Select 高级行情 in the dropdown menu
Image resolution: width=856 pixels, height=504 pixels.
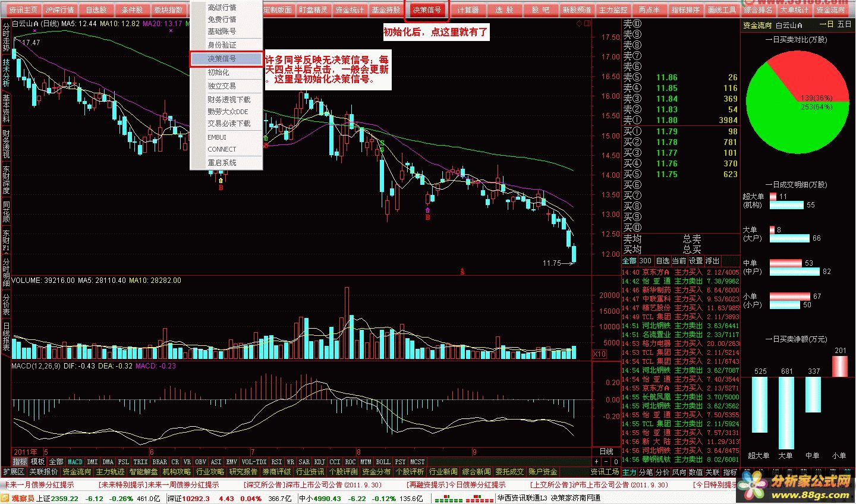[x=226, y=8]
